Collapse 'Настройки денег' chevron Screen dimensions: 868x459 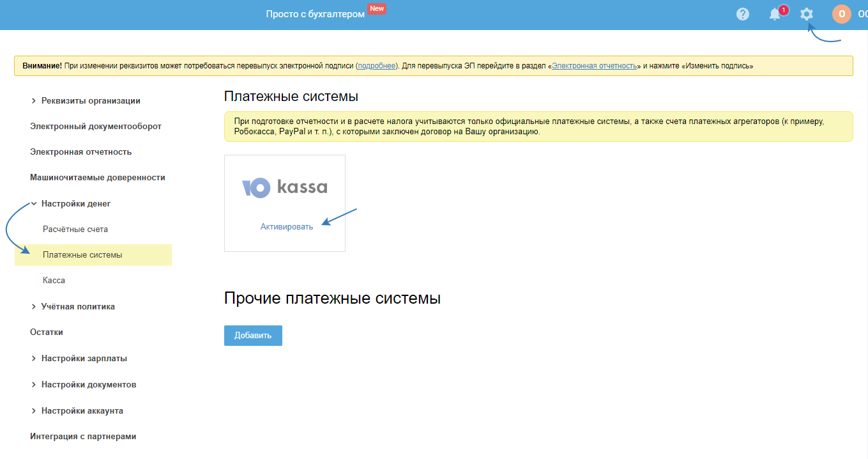point(33,203)
